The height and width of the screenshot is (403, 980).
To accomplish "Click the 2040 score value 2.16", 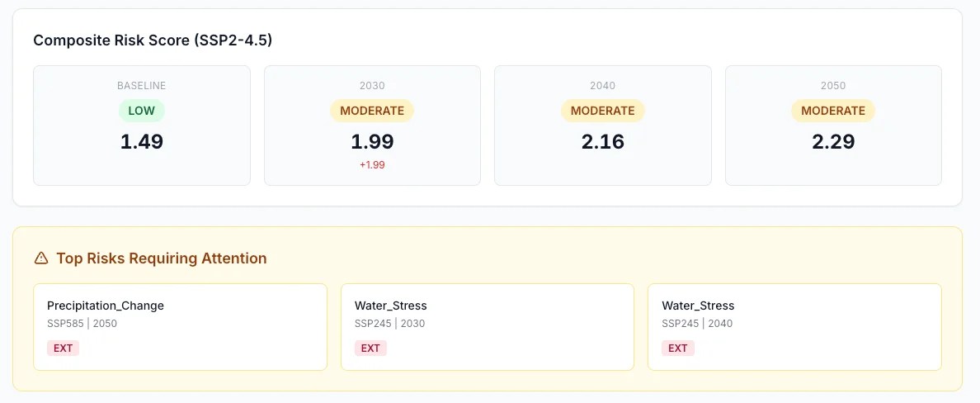I will (603, 141).
